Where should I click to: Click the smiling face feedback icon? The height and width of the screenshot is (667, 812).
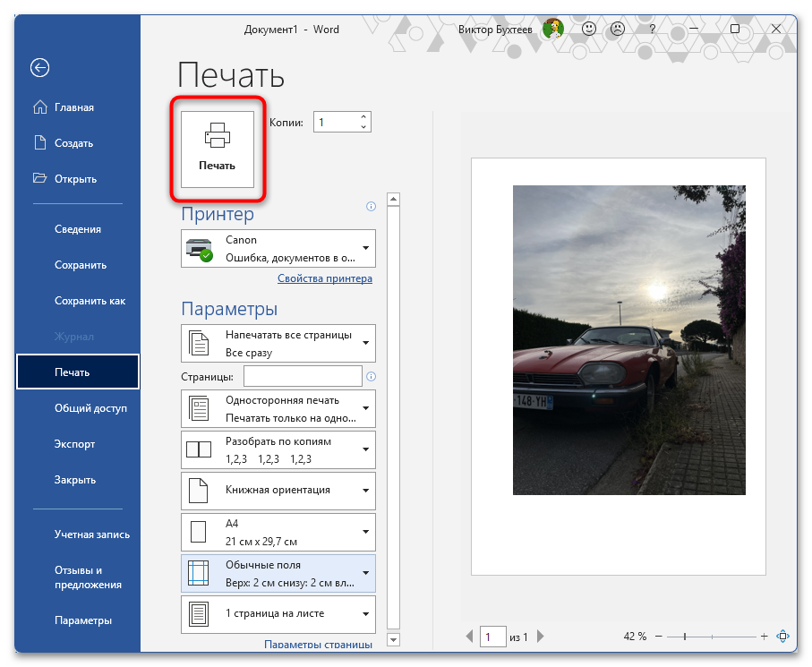click(589, 29)
